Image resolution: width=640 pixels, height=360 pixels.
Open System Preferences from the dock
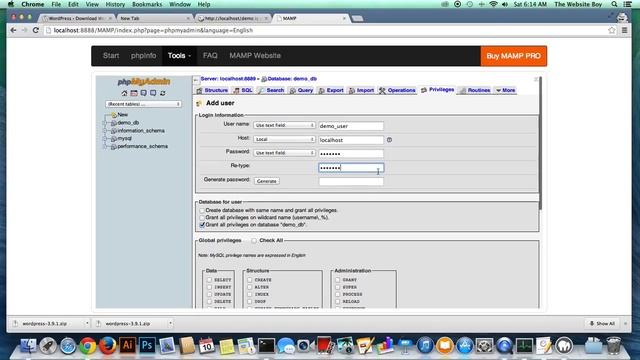[x=484, y=346]
